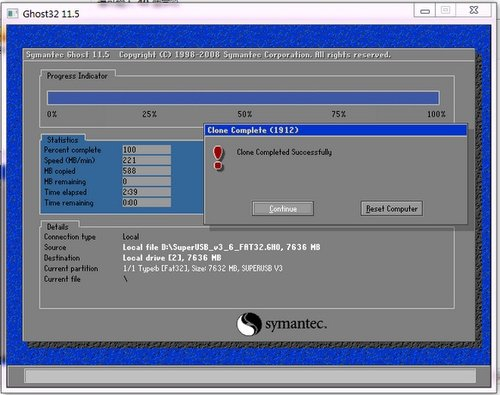Click the Time remaining value 0:00
The height and width of the screenshot is (395, 500).
[x=146, y=203]
